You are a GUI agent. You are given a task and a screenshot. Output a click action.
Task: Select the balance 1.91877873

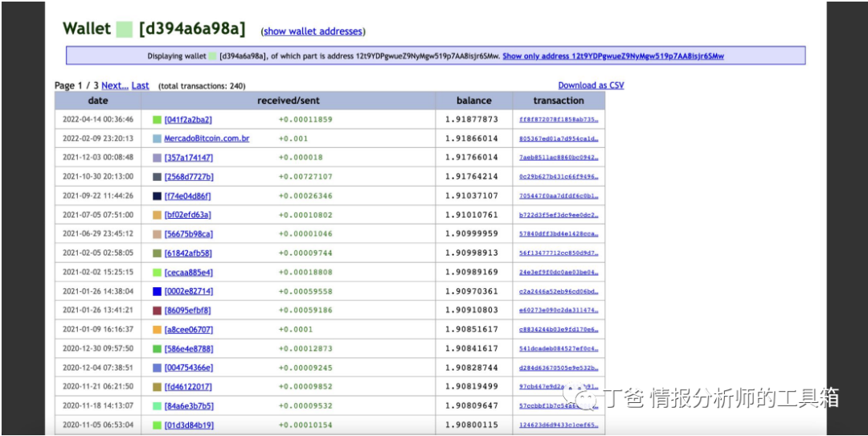click(x=472, y=120)
